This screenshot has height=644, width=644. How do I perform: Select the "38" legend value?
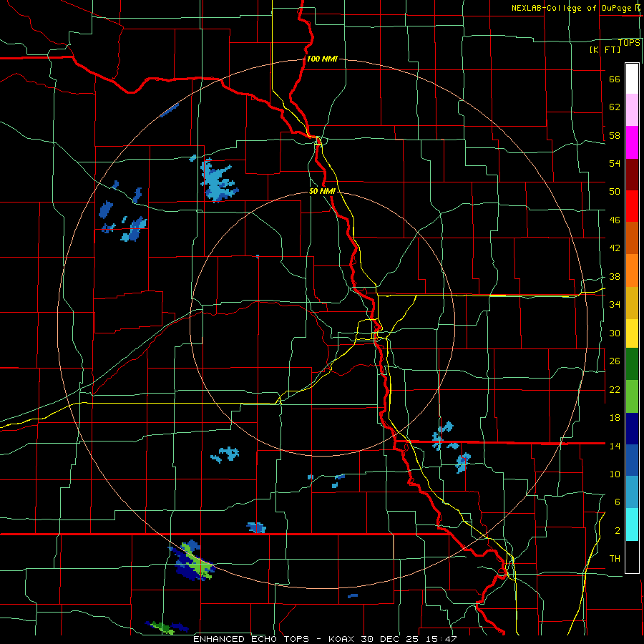[615, 277]
